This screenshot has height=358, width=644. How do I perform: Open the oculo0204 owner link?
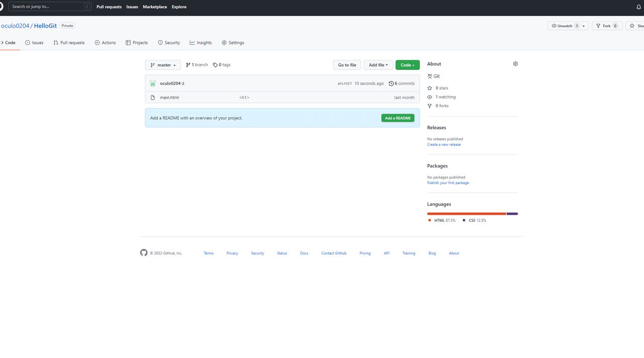[15, 26]
